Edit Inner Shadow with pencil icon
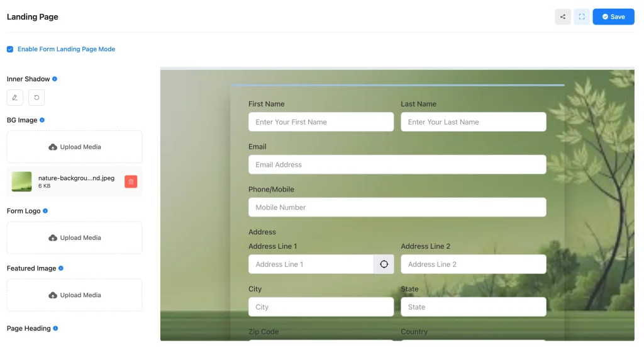Screen dimensions: 644x347 (x=15, y=98)
